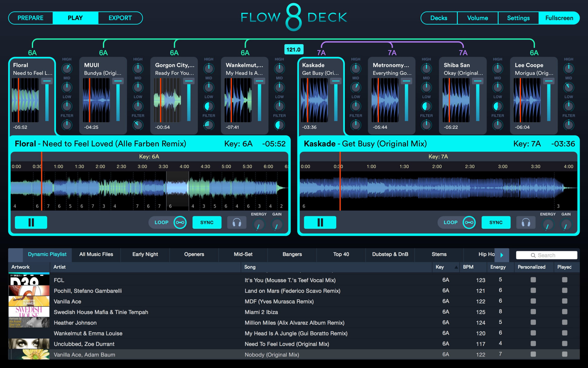This screenshot has width=588, height=368.
Task: Click loop link icon on Kaskade deck
Action: (469, 222)
